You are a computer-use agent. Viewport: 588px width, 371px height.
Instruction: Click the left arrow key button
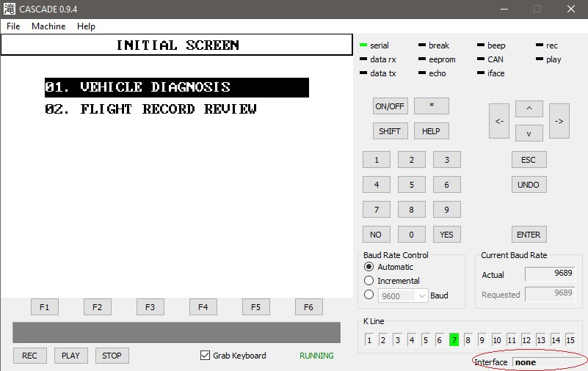coord(499,121)
